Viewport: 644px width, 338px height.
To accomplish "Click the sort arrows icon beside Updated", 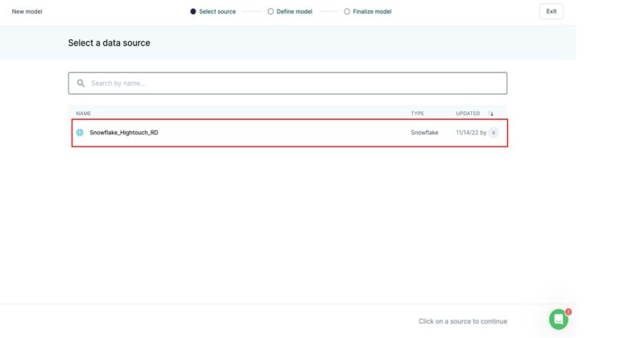I will point(491,113).
